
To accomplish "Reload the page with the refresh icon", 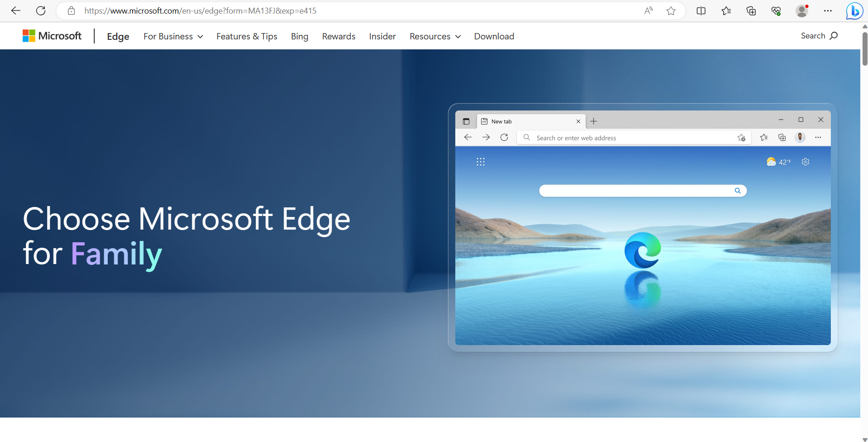I will pos(41,11).
